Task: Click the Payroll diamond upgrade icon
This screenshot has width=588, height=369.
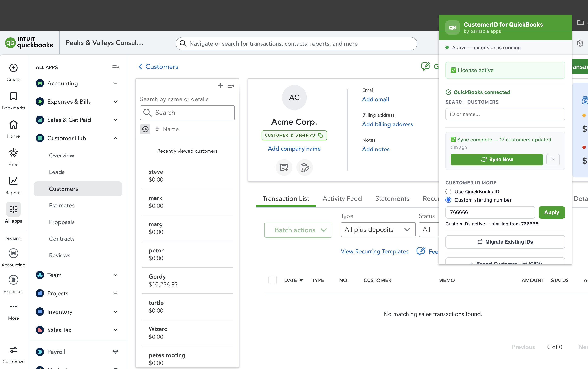Action: [116, 352]
